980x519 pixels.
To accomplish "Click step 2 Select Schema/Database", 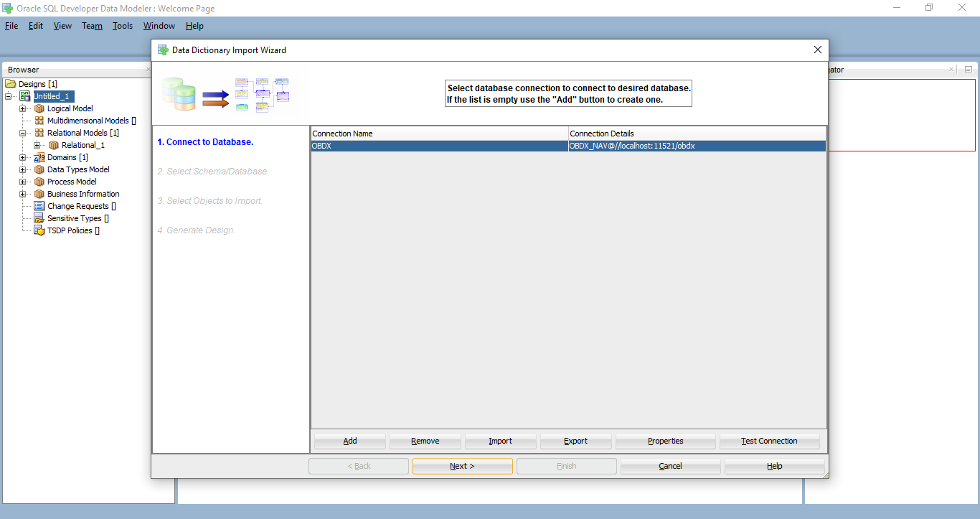I will tap(213, 172).
